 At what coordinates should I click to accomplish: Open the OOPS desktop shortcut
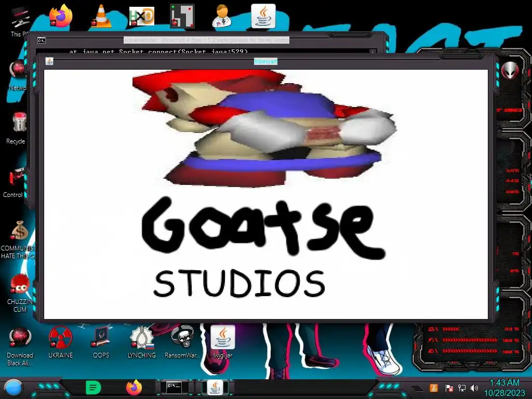tap(101, 342)
